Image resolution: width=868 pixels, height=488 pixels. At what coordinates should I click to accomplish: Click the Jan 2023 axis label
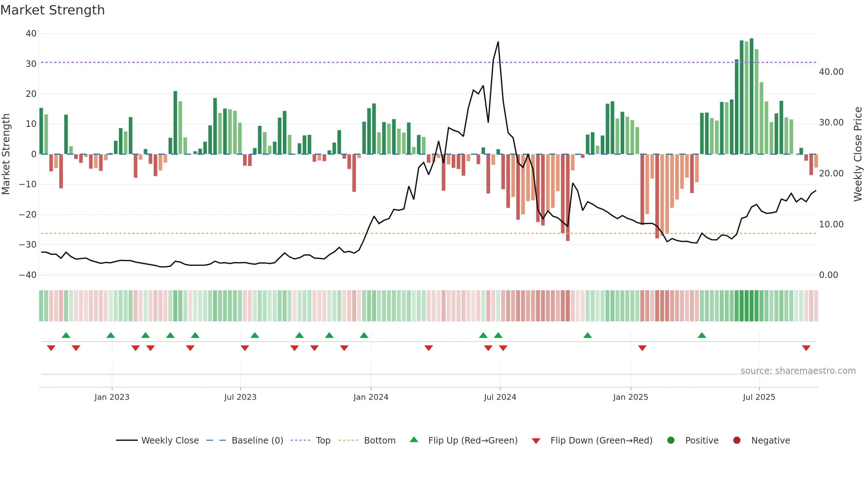click(x=112, y=397)
